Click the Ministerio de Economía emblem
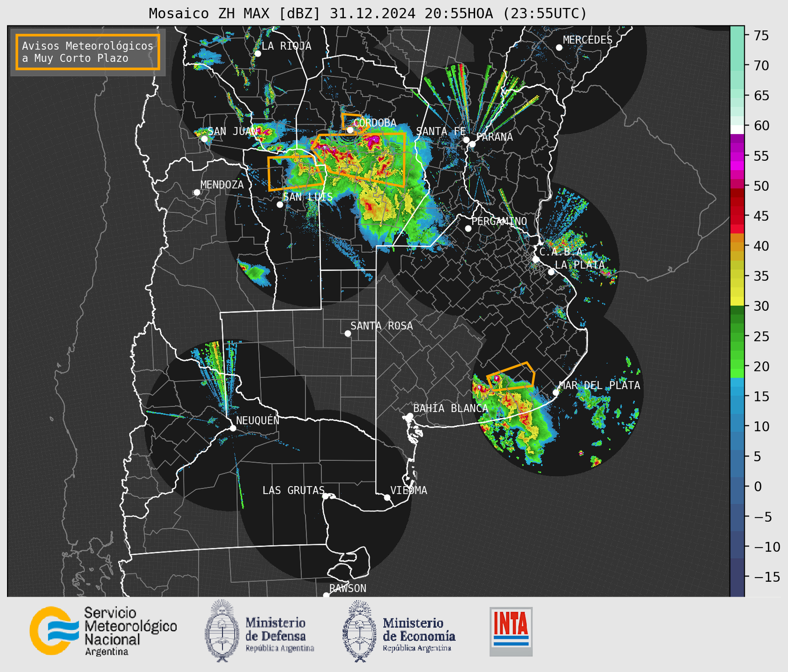 point(360,631)
